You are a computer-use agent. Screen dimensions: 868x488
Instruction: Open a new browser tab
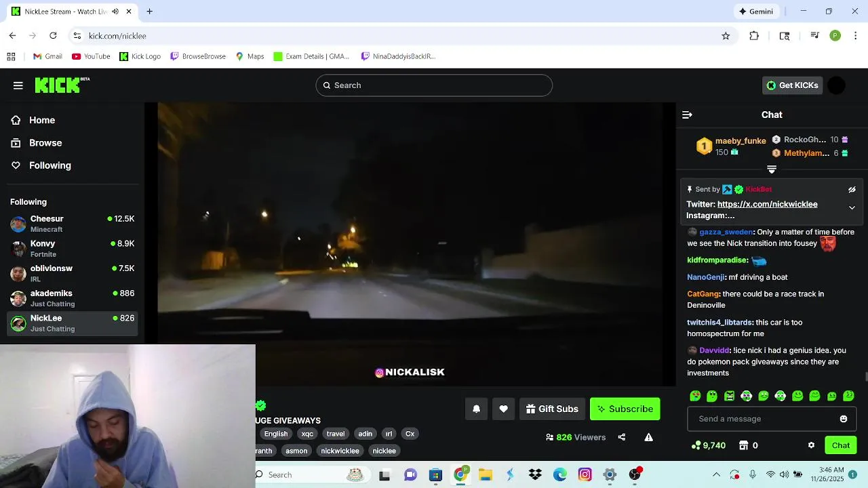tap(149, 12)
